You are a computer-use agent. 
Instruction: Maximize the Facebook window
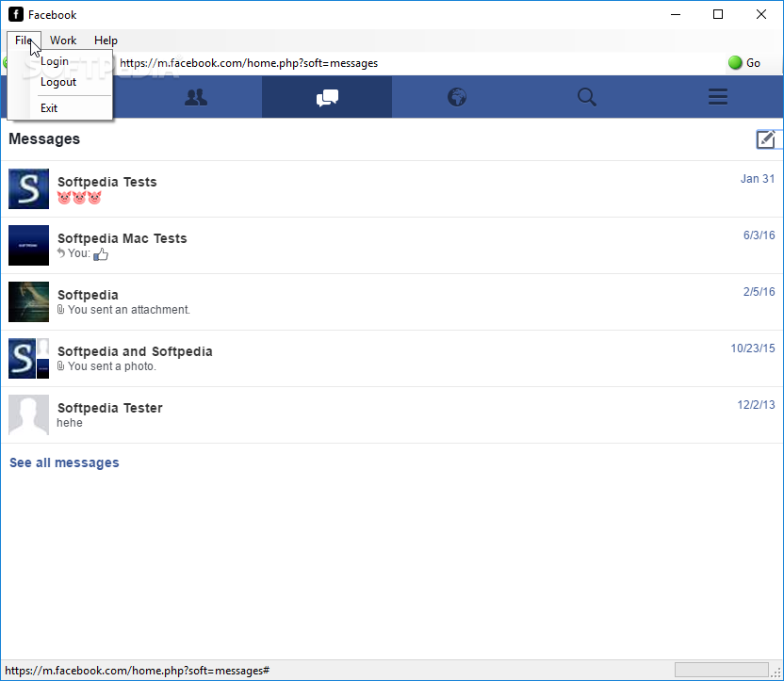click(x=718, y=14)
